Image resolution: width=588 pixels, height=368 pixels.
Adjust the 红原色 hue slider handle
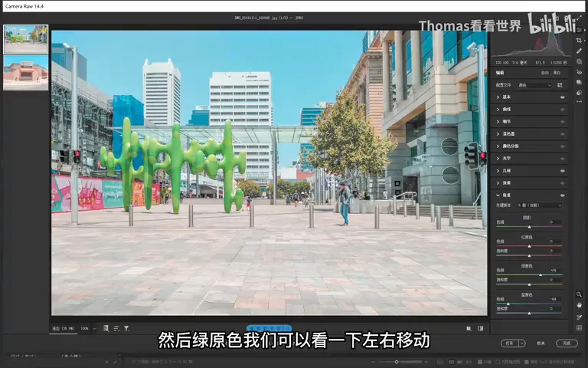tap(529, 246)
